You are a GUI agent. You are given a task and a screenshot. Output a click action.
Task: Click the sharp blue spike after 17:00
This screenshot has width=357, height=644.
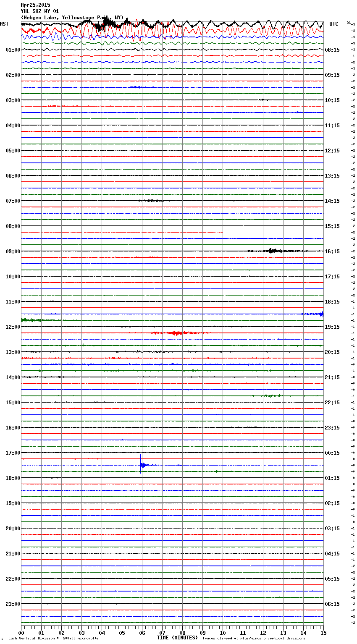[x=141, y=464]
